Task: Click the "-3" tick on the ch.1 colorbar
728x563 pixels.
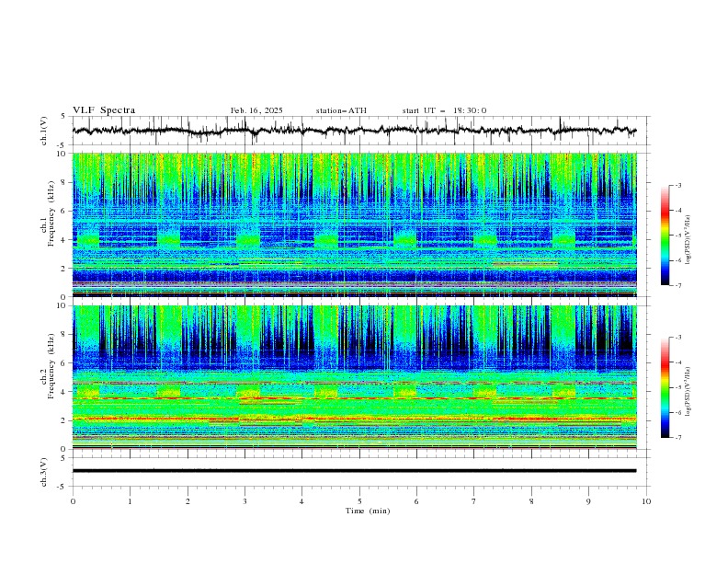Action: (x=677, y=185)
